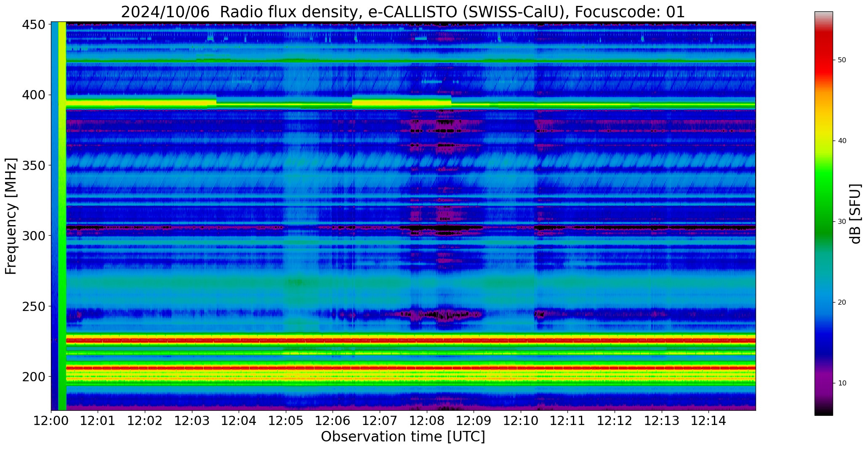Click the colorbar tick label 50
868x449 pixels.
[842, 60]
